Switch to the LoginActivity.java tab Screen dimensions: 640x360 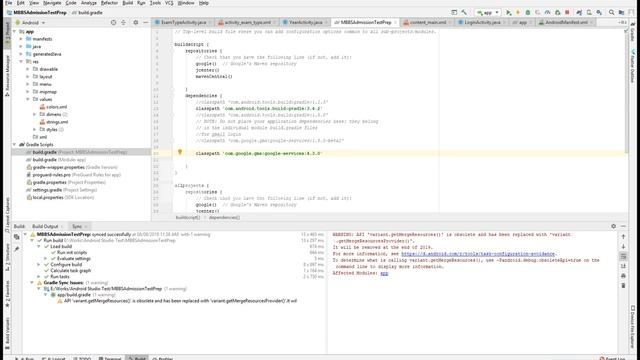[482, 22]
